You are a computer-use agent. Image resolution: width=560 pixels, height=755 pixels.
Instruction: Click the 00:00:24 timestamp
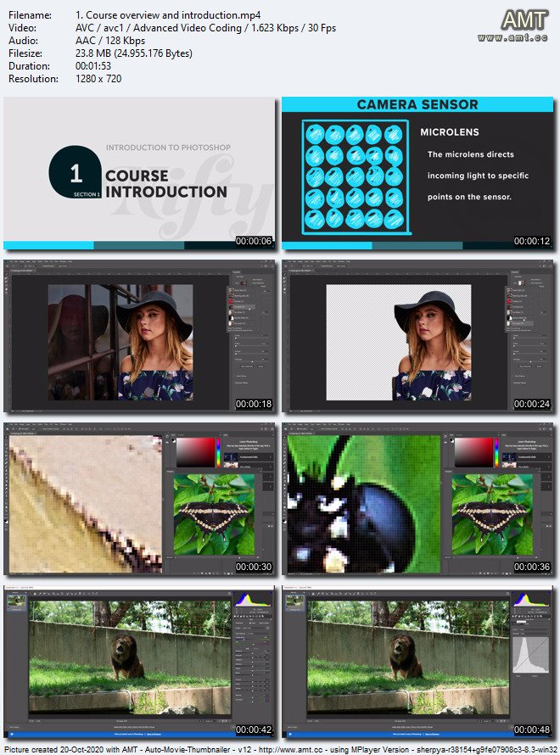(x=532, y=404)
